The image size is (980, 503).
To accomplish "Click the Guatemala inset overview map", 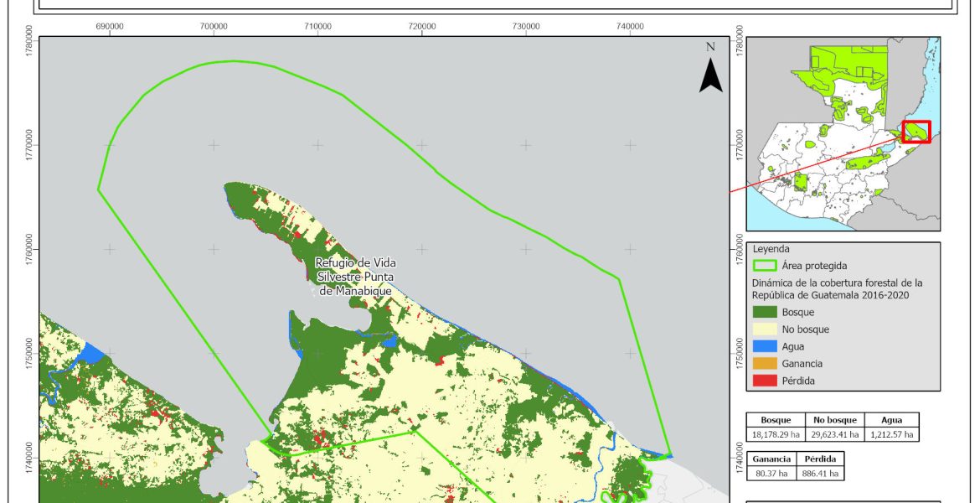I will point(842,132).
